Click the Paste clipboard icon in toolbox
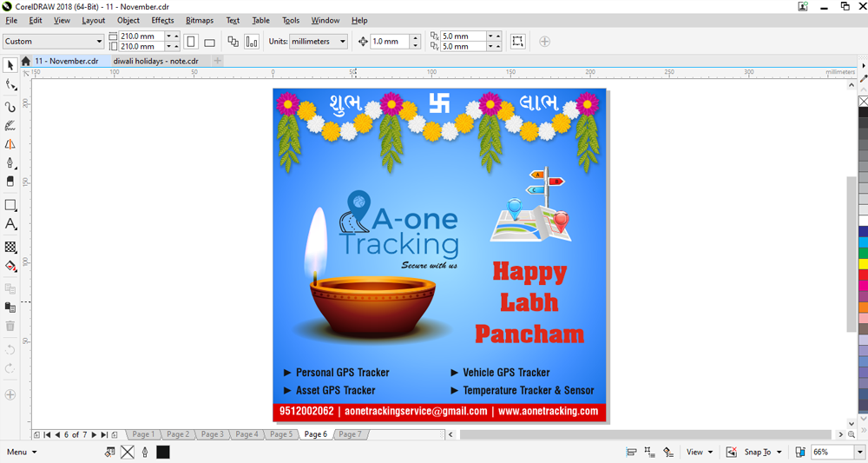Viewport: 868px width, 463px height. 10,308
